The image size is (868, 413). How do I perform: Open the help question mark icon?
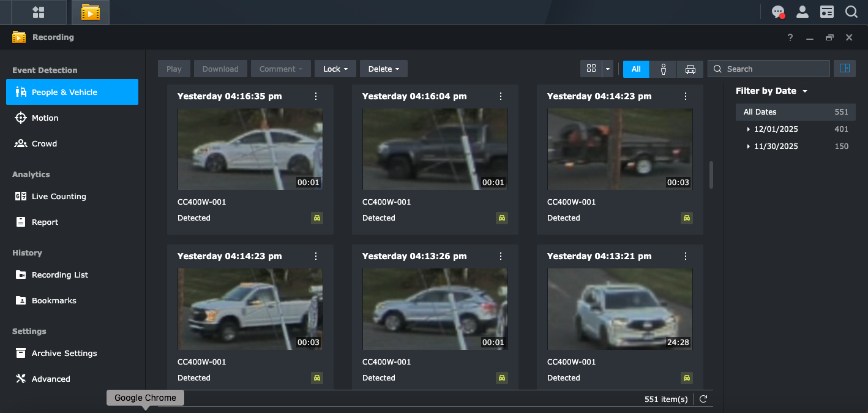click(790, 37)
